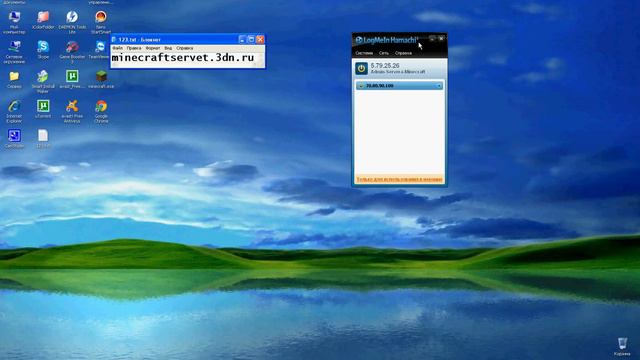The image size is (640, 360).
Task: Open the iColorFolder desktop icon
Action: 43,18
